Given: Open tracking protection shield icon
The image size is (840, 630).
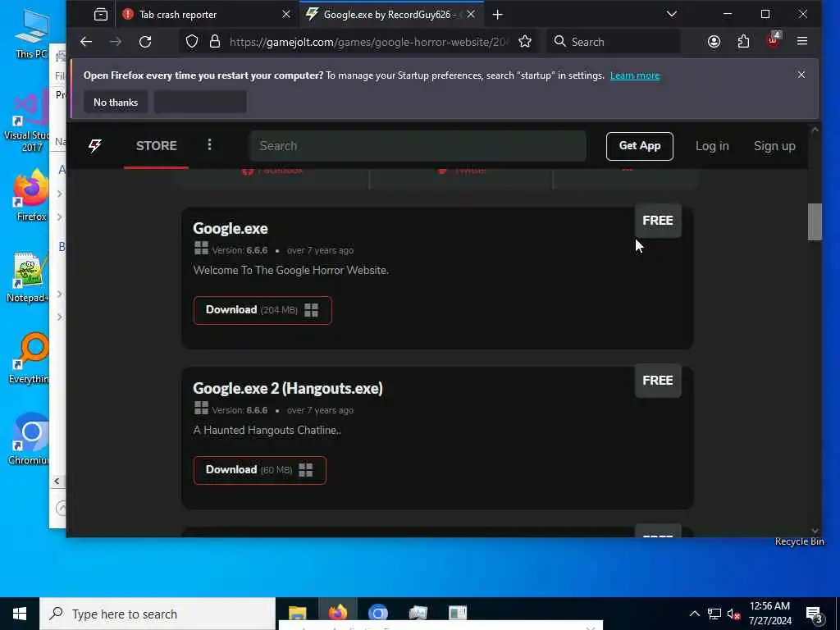Looking at the screenshot, I should tap(192, 42).
